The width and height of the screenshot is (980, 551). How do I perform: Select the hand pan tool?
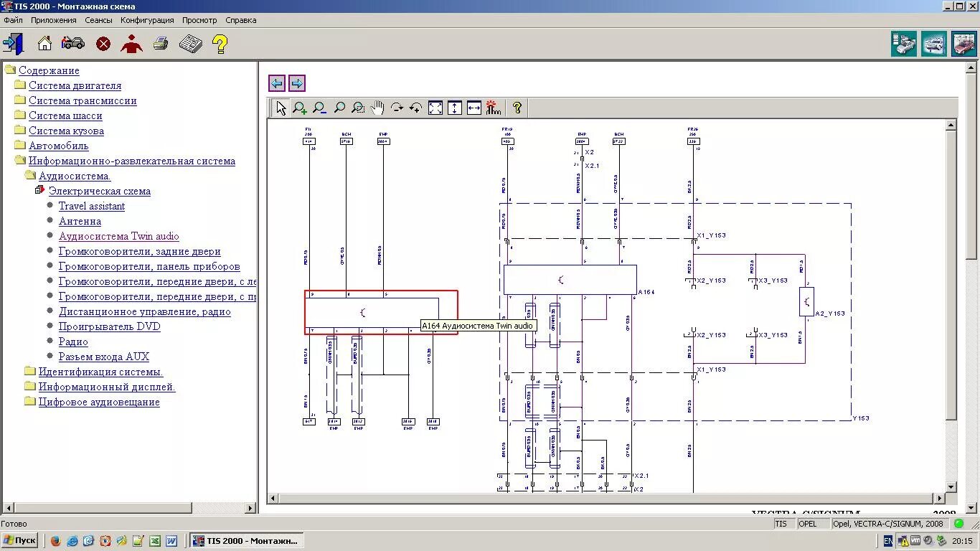377,108
